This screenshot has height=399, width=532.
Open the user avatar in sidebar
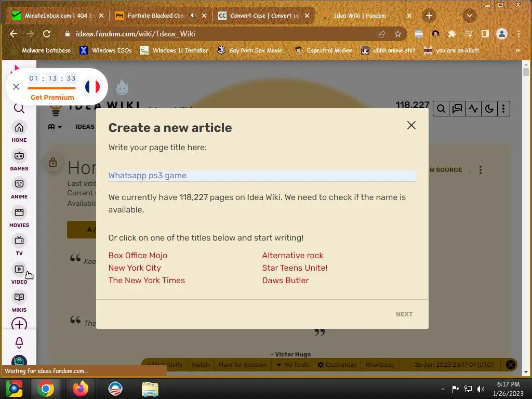point(19,361)
